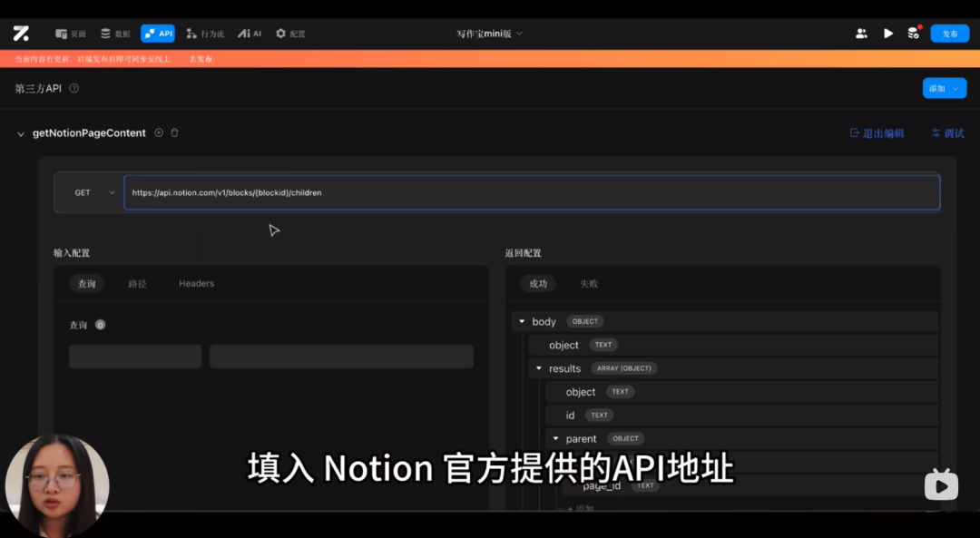Click the preview play icon
This screenshot has height=538, width=980.
888,34
